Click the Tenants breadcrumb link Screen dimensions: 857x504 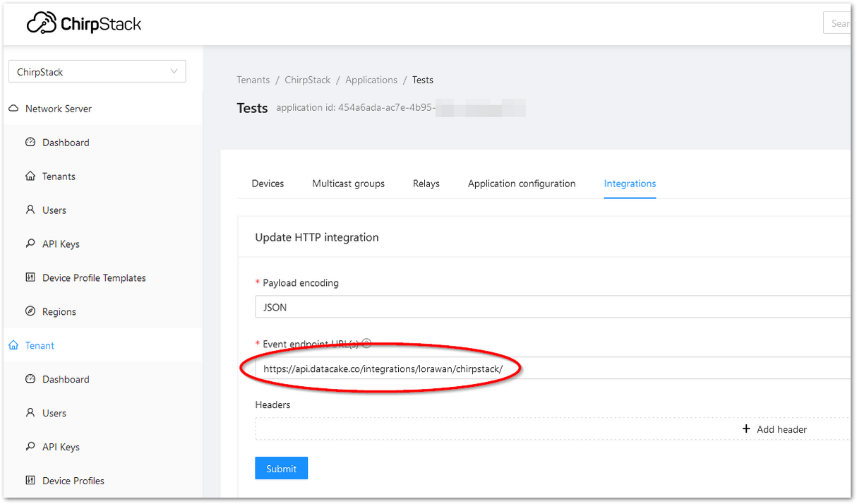(253, 80)
